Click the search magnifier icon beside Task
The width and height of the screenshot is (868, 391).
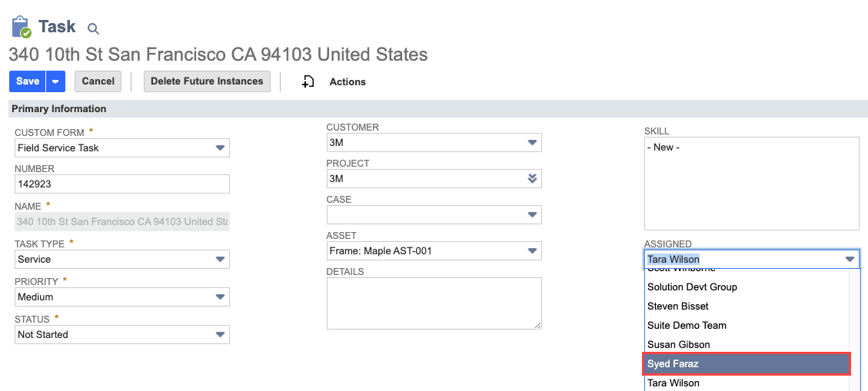[93, 29]
